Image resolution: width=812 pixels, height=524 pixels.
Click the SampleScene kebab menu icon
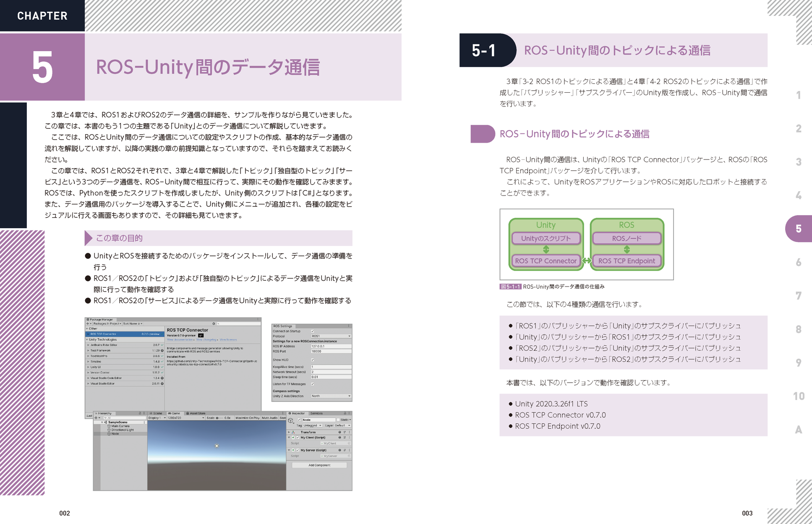[x=144, y=422]
